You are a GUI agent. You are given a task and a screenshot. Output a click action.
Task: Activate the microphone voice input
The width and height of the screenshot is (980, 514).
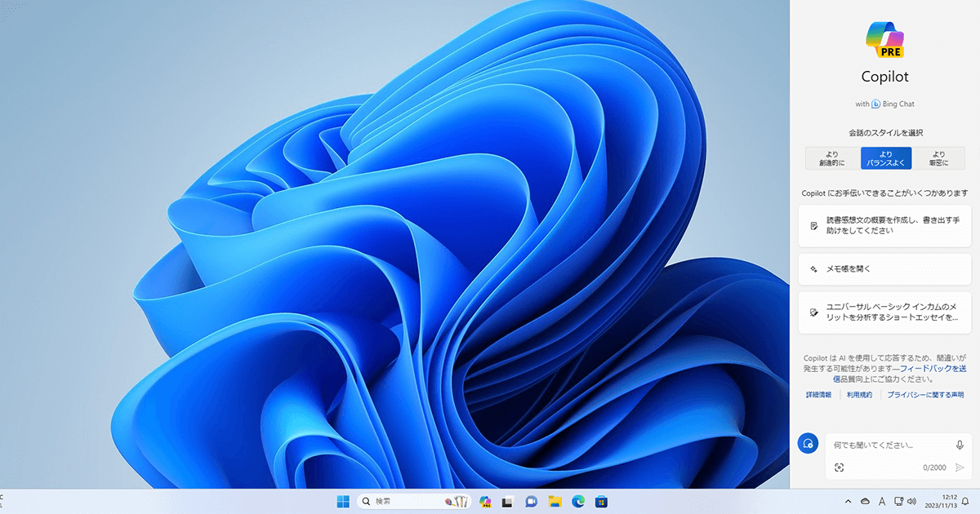[x=960, y=445]
